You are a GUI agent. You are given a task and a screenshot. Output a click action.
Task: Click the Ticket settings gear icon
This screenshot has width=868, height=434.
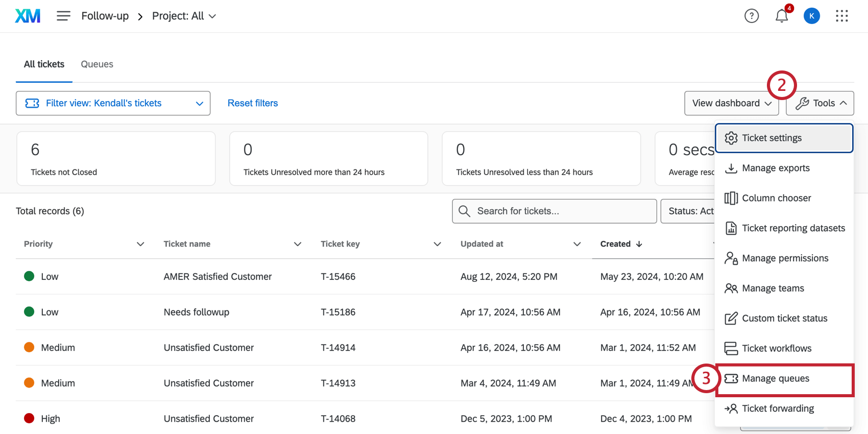click(731, 138)
